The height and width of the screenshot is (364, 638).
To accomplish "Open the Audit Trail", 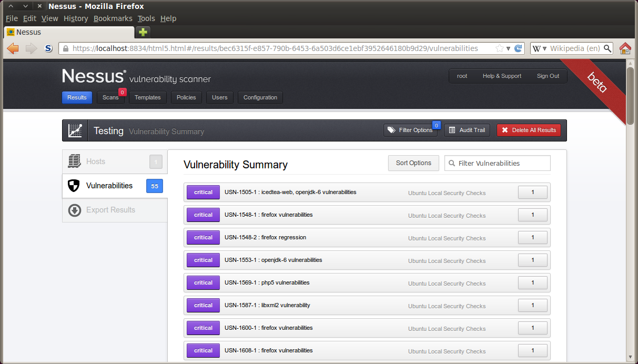I will pyautogui.click(x=467, y=130).
